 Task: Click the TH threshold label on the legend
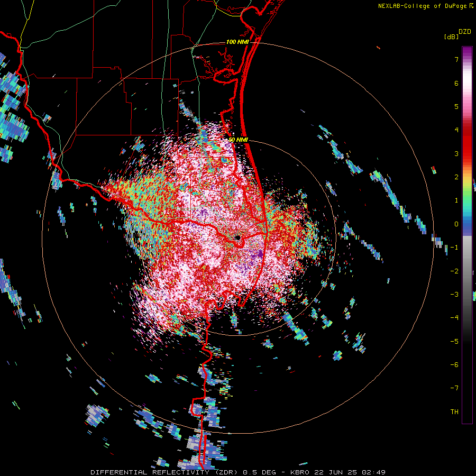(x=454, y=412)
